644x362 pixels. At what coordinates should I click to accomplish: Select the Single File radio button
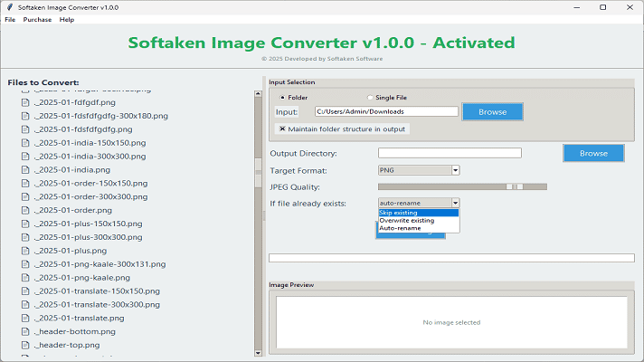coord(370,98)
